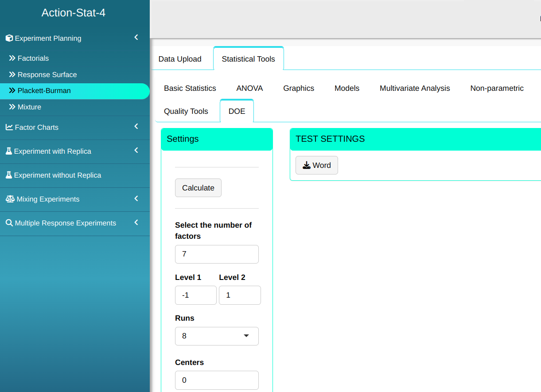This screenshot has width=541, height=392.
Task: Open the ANOVA tab
Action: click(249, 88)
